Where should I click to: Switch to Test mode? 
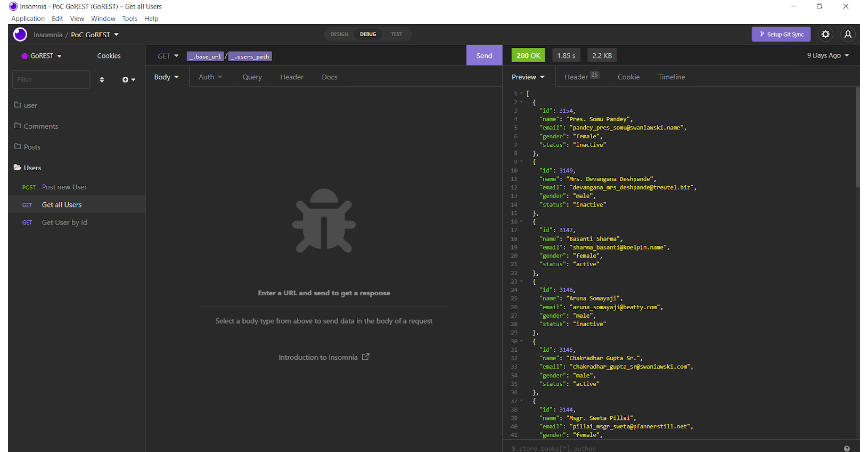click(396, 34)
